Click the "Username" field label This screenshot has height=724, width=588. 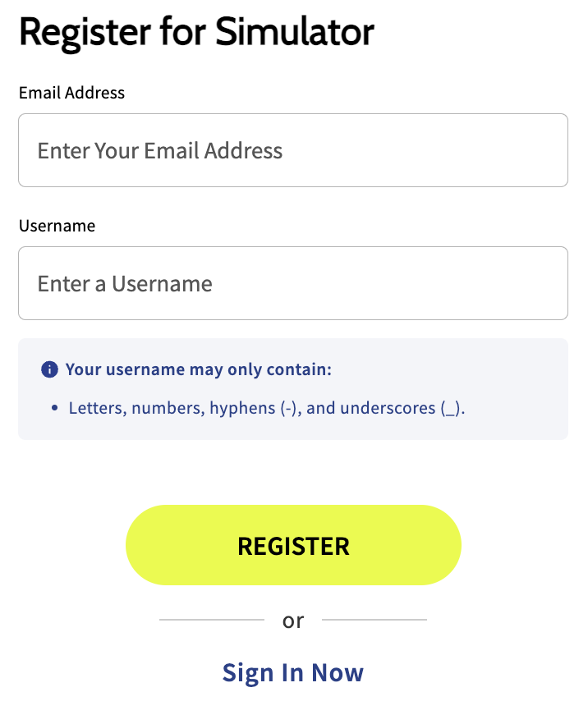[57, 226]
